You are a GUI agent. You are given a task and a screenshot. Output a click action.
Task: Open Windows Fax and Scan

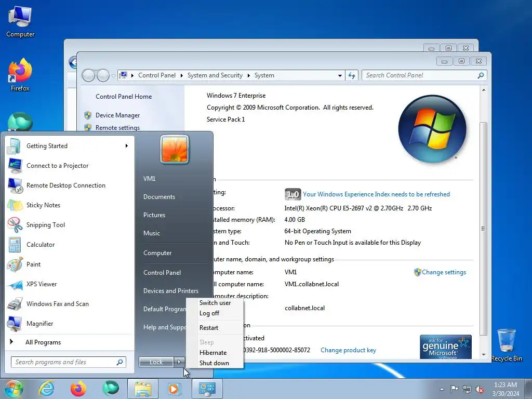pyautogui.click(x=70, y=303)
